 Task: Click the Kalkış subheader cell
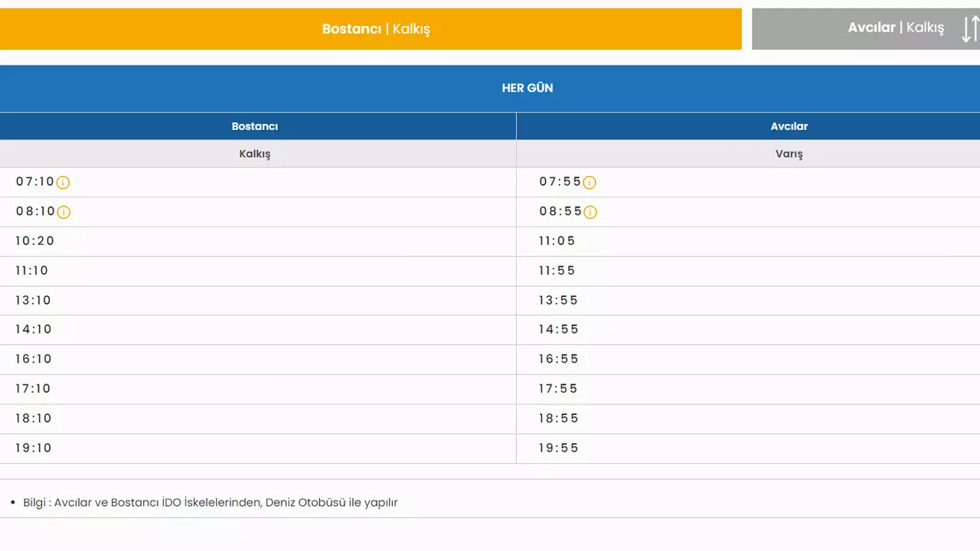click(255, 154)
